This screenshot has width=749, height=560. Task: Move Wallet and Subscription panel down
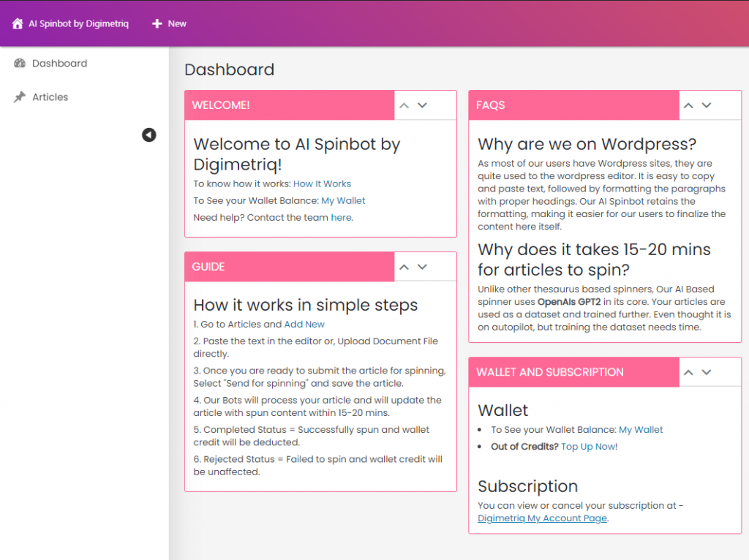click(707, 372)
